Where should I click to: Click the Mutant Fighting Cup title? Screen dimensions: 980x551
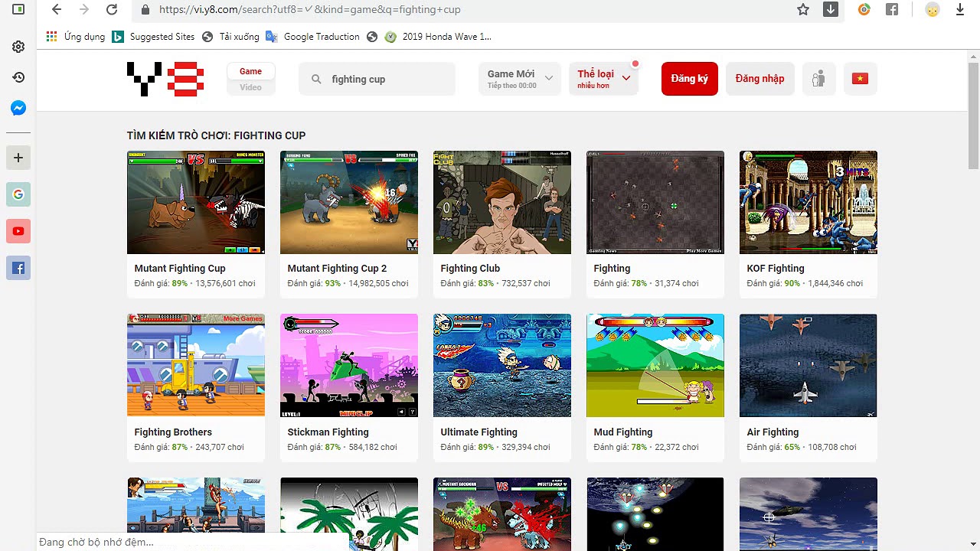pyautogui.click(x=180, y=269)
